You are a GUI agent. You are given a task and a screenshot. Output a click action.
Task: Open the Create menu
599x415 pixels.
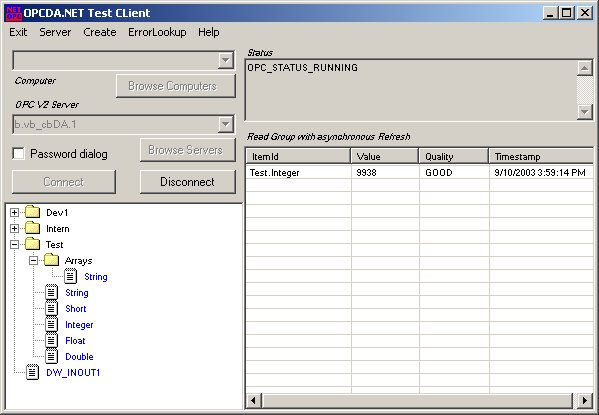click(x=100, y=32)
